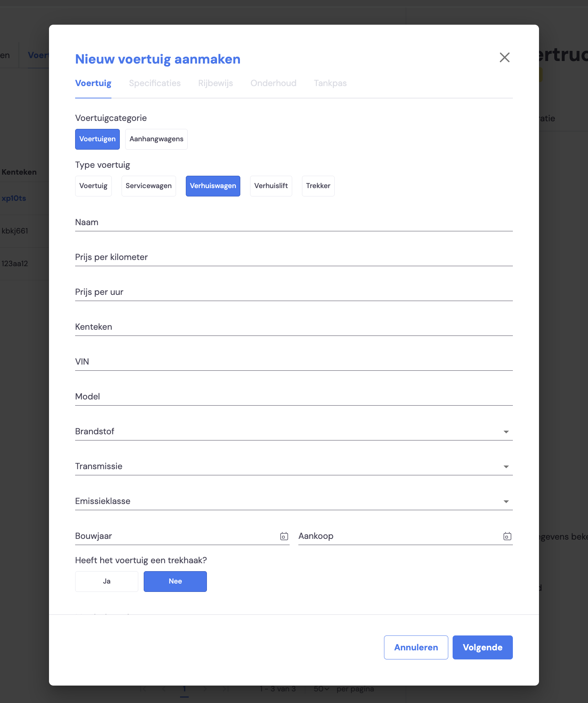This screenshot has width=588, height=703.
Task: Focus the Kenteken input field
Action: pos(294,327)
